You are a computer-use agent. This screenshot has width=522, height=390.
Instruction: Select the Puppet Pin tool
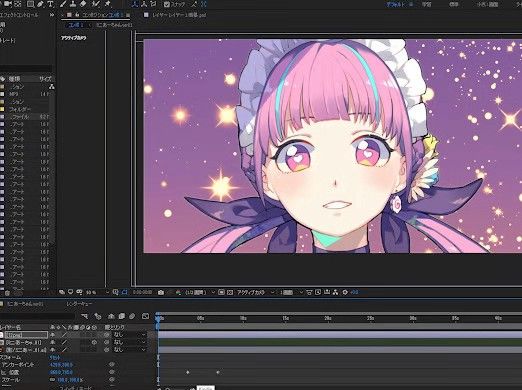click(x=107, y=4)
